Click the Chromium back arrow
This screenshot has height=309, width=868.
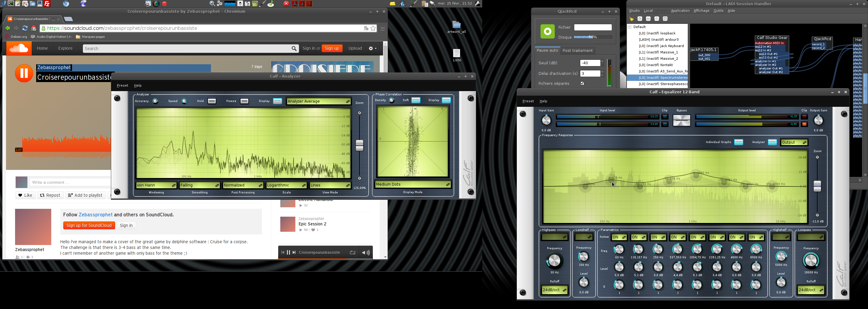[x=8, y=28]
